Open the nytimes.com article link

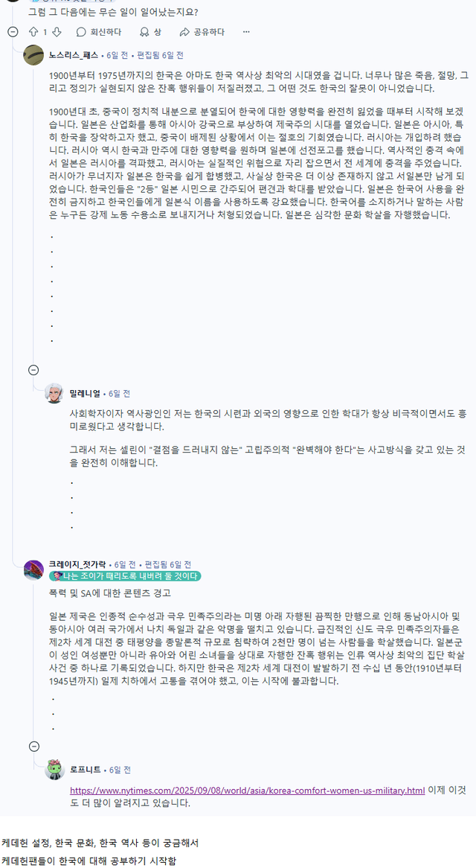247,790
